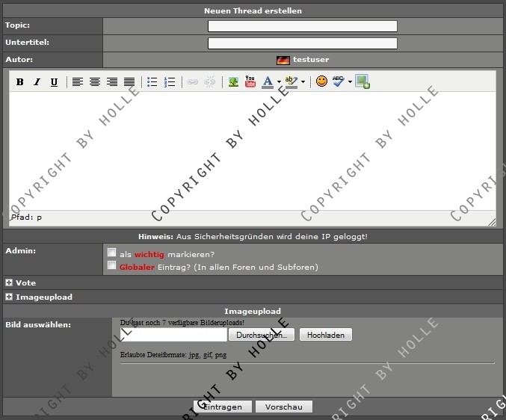Image resolution: width=506 pixels, height=420 pixels.
Task: Expand the Imageupload section
Action: click(x=9, y=297)
